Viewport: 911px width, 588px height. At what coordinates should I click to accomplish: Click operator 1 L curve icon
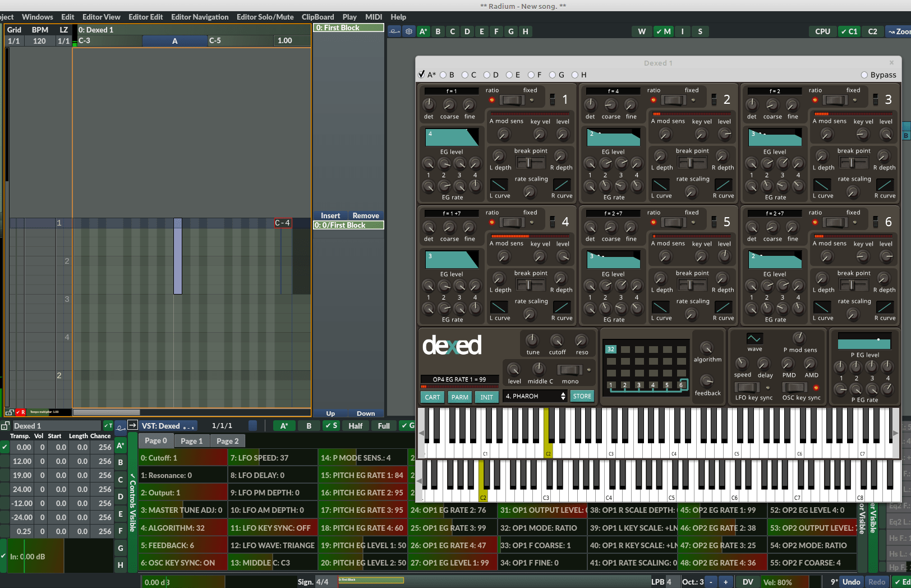pyautogui.click(x=499, y=185)
